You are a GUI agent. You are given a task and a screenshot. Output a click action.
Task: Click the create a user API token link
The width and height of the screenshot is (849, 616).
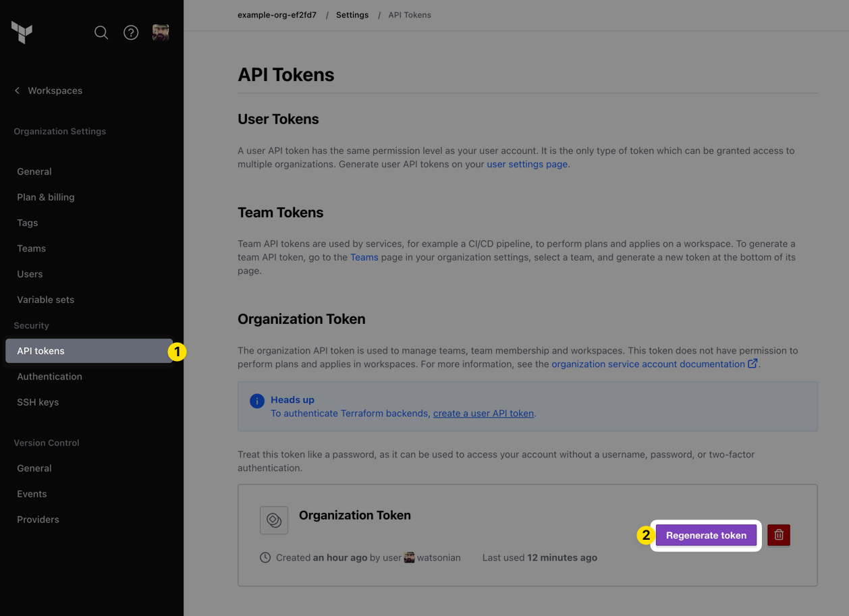tap(483, 413)
